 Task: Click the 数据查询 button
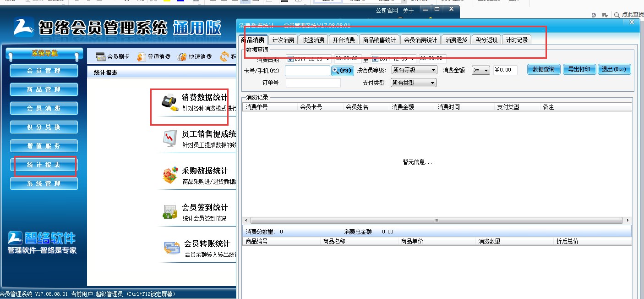point(543,70)
